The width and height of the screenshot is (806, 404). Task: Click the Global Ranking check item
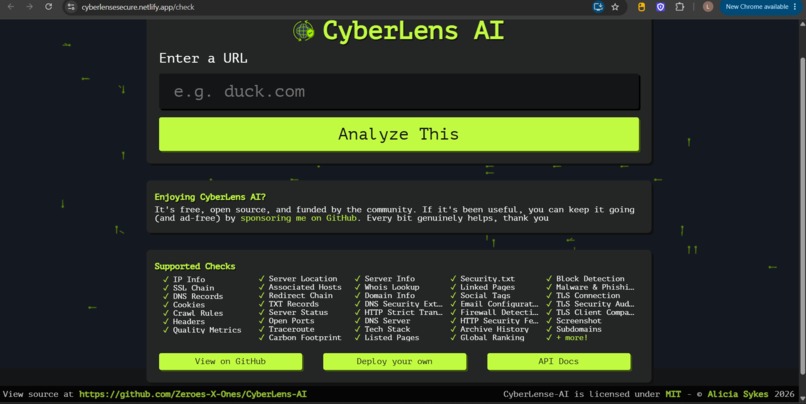coord(492,338)
